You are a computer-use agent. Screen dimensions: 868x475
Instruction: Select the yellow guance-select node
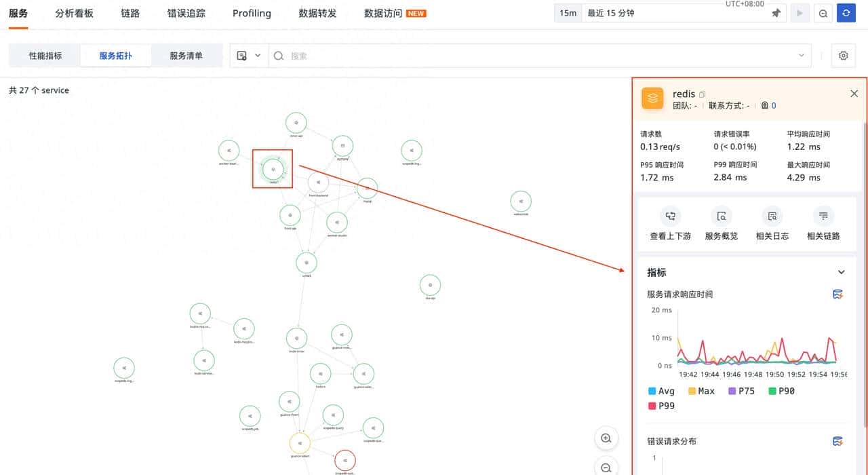point(300,443)
